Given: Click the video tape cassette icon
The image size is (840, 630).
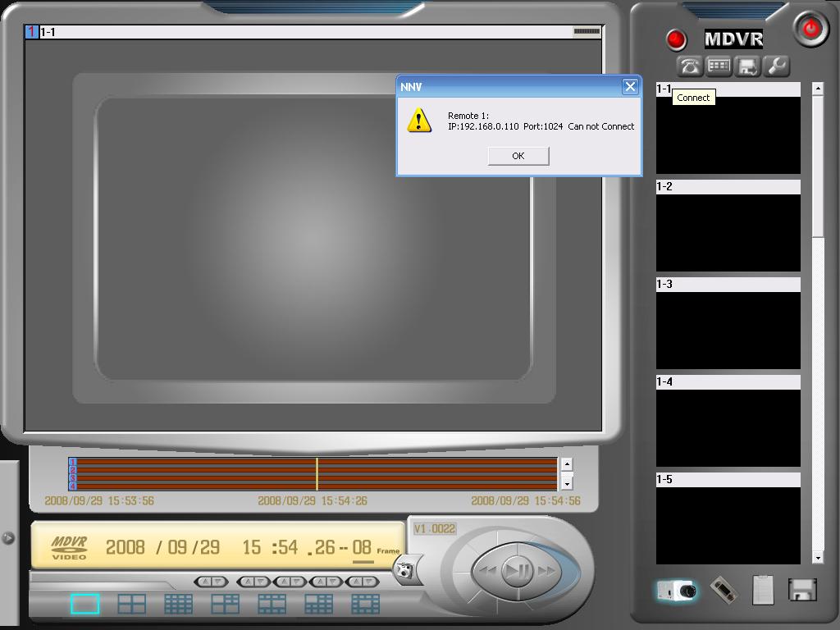Looking at the screenshot, I should (x=723, y=589).
